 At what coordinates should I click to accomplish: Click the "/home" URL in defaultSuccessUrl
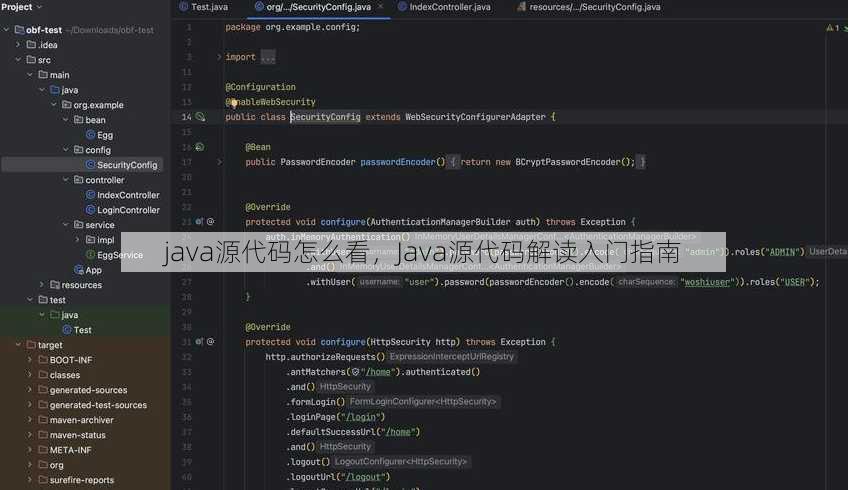[400, 432]
